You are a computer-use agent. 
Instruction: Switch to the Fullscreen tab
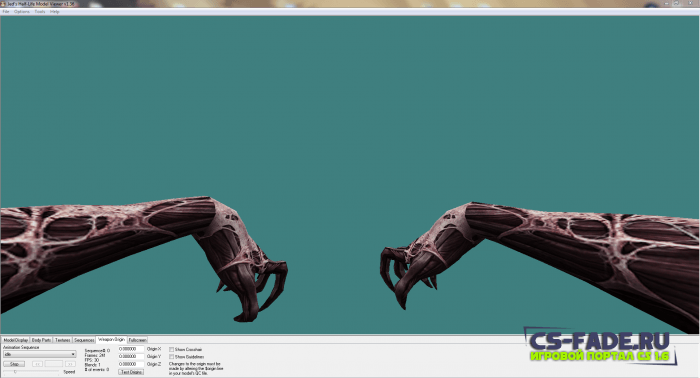point(138,340)
